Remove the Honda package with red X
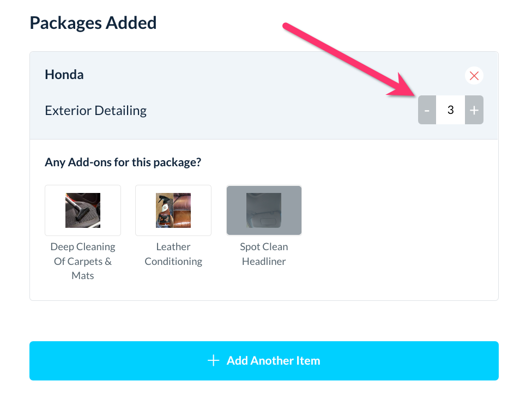This screenshot has width=532, height=399. click(474, 76)
